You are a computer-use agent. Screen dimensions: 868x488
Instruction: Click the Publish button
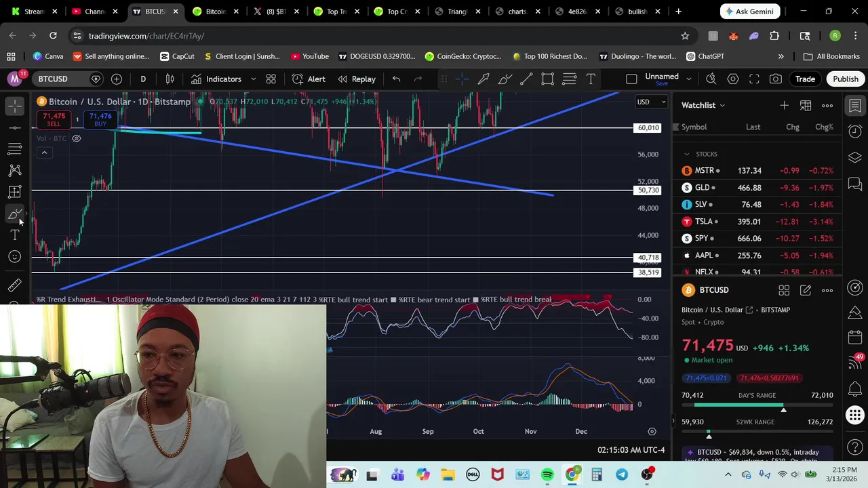click(x=845, y=79)
